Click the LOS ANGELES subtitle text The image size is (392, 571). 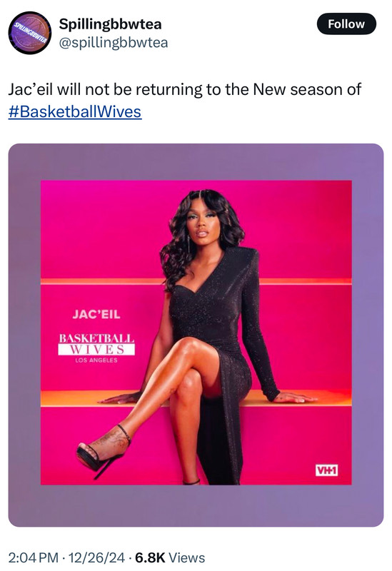pos(96,360)
